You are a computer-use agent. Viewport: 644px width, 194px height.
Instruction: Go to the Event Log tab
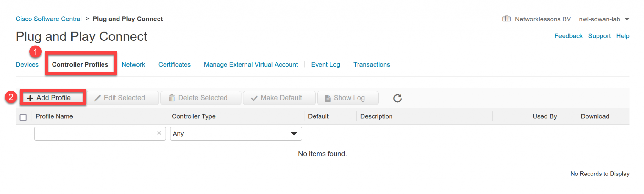(325, 65)
